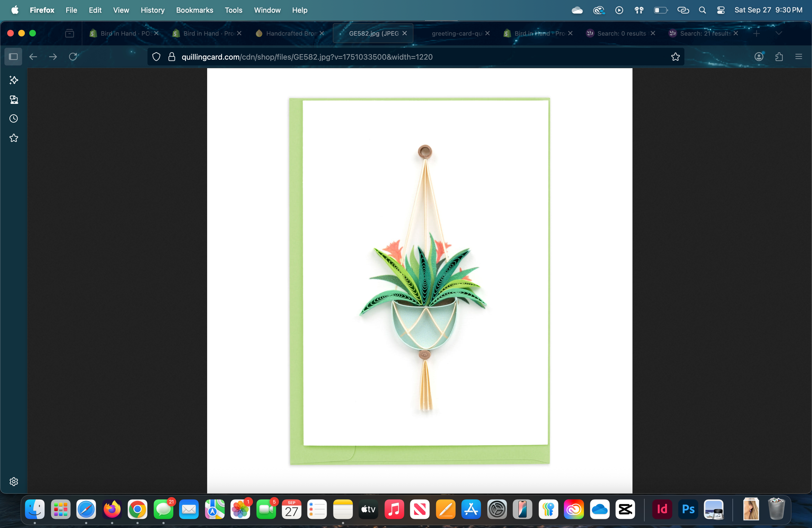Screen dimensions: 812x528
Task: Open the AI chatbot sidebar panel
Action: (14, 80)
